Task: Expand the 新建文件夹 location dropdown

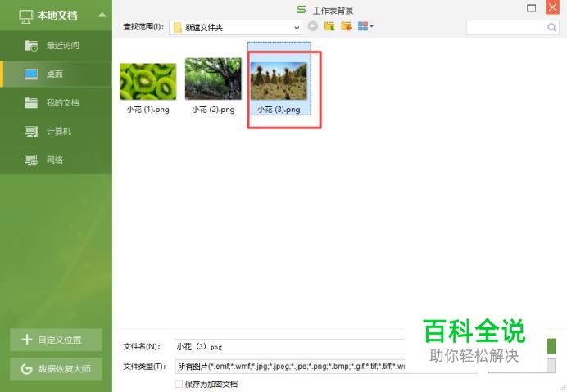Action: coord(297,28)
